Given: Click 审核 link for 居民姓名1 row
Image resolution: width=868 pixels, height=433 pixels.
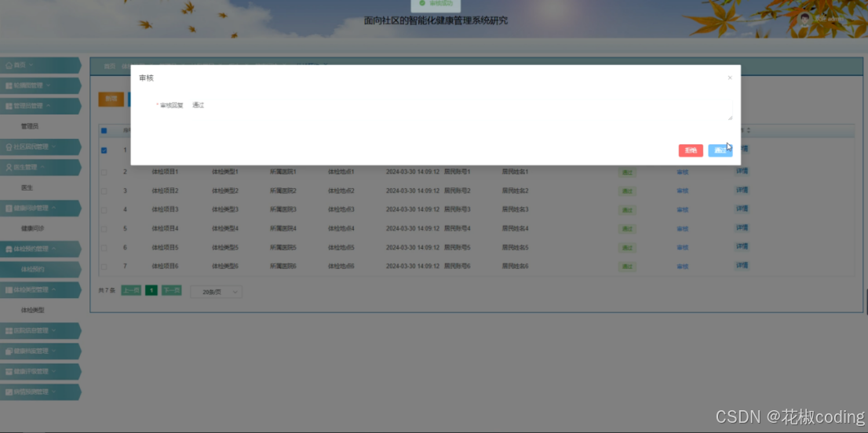Looking at the screenshot, I should [x=683, y=172].
